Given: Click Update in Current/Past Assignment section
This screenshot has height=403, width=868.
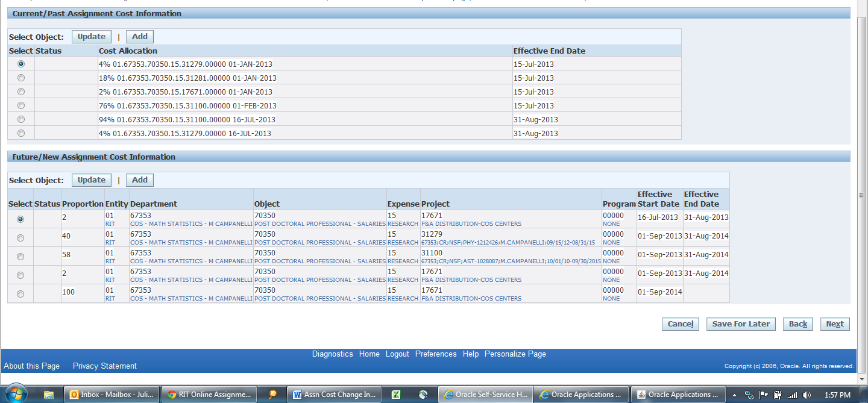Looking at the screenshot, I should [x=92, y=37].
